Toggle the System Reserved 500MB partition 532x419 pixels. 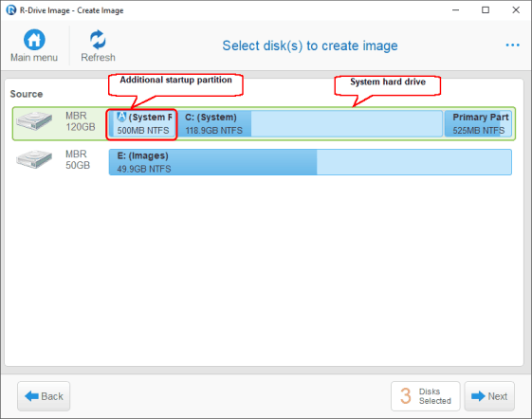point(142,124)
